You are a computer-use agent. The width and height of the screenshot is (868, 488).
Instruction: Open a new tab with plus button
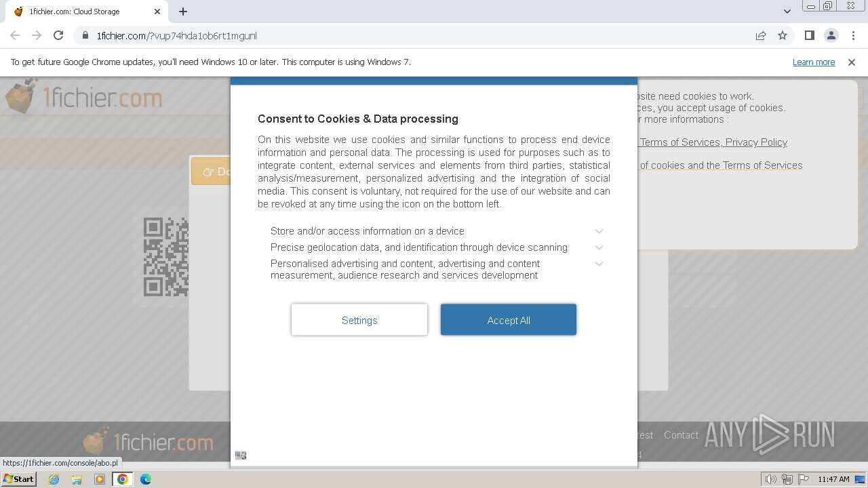click(183, 12)
